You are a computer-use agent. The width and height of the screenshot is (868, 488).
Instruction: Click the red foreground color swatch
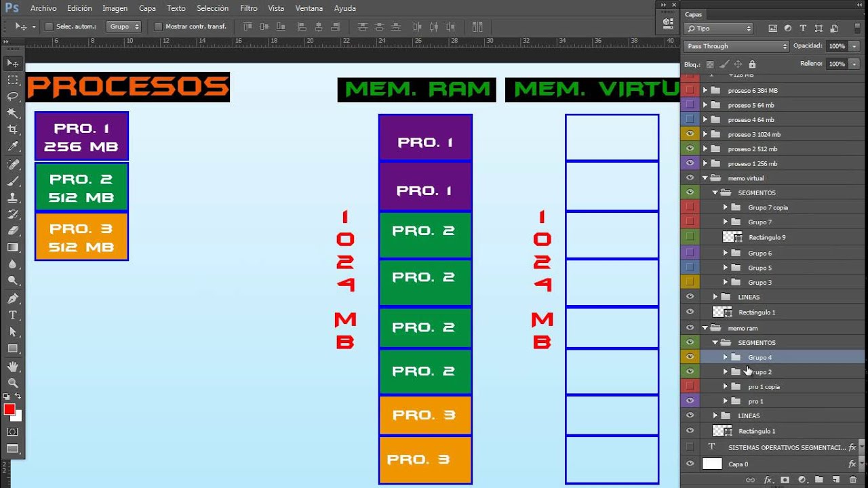pos(9,409)
